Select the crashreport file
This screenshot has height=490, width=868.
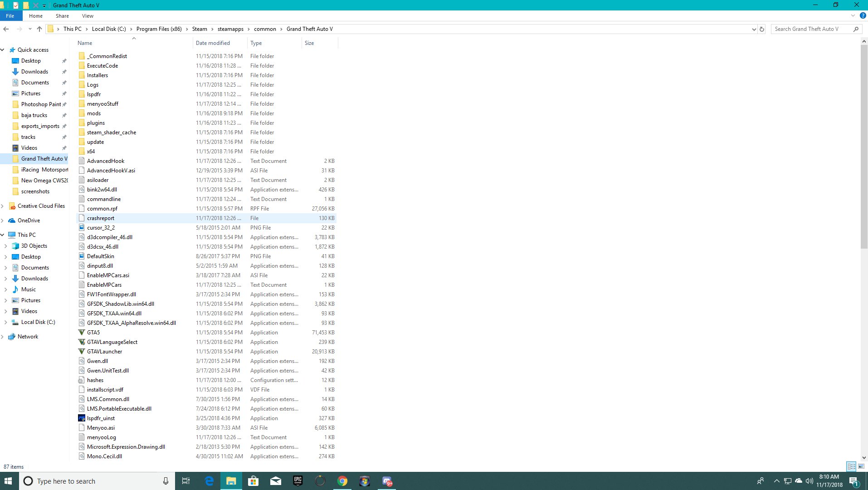206,218
